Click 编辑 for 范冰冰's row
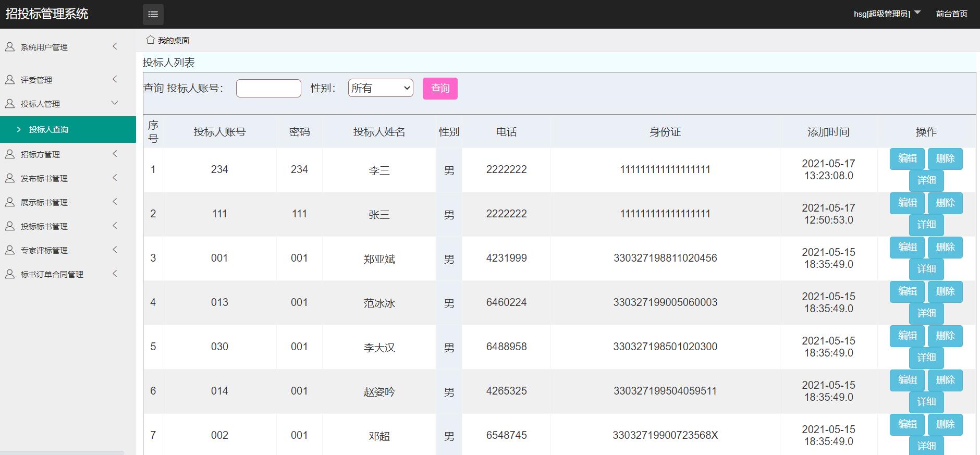Viewport: 980px width, 455px height. [907, 291]
